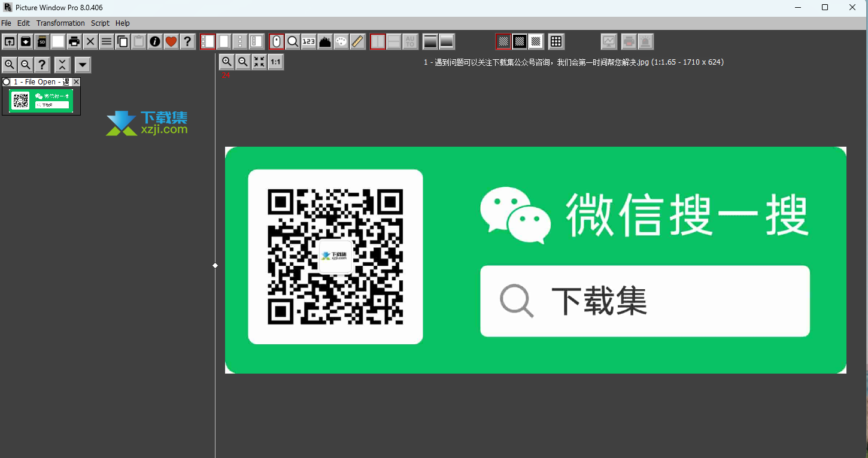This screenshot has width=868, height=458.
Task: Open the Edit menu
Action: pyautogui.click(x=23, y=23)
